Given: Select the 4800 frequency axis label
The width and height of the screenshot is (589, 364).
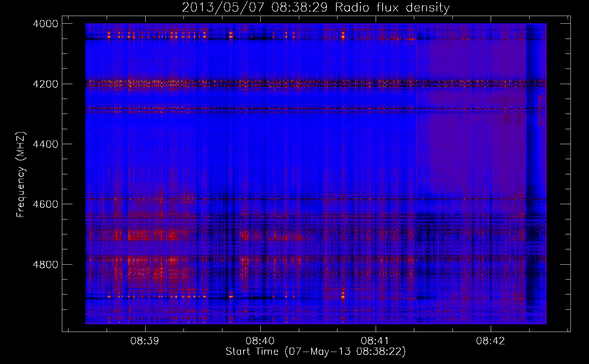Looking at the screenshot, I should click(x=46, y=265).
